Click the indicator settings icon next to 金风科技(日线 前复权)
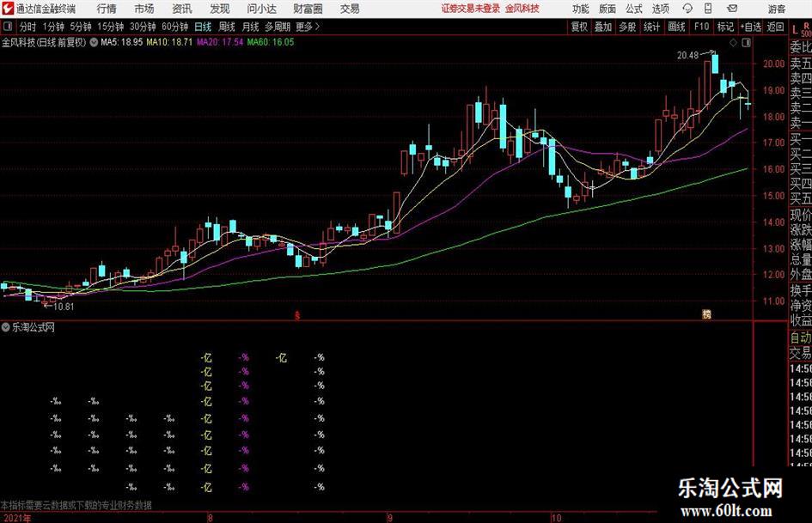Viewport: 812px width, 523px height. click(x=94, y=42)
